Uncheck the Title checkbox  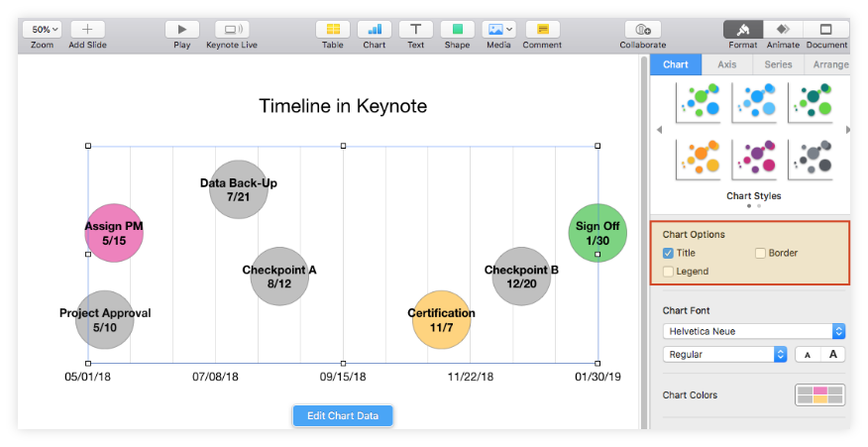(x=668, y=254)
